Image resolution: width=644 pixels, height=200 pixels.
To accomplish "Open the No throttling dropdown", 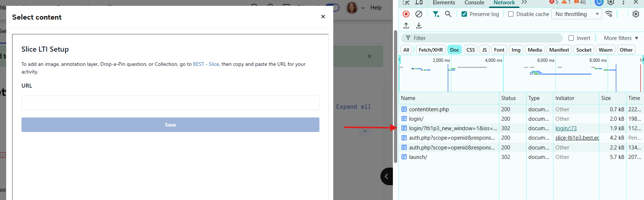I will pos(577,14).
